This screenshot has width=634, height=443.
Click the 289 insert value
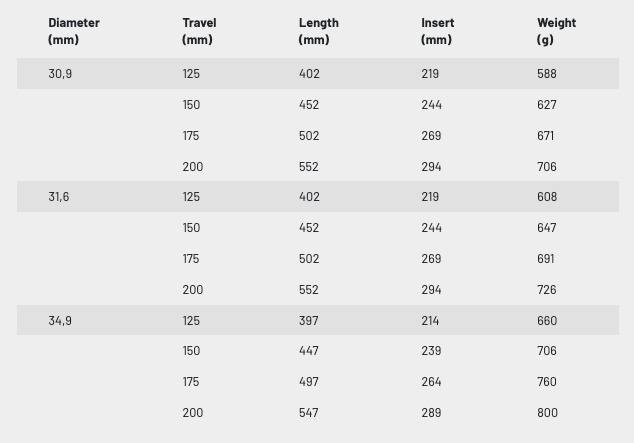point(431,413)
